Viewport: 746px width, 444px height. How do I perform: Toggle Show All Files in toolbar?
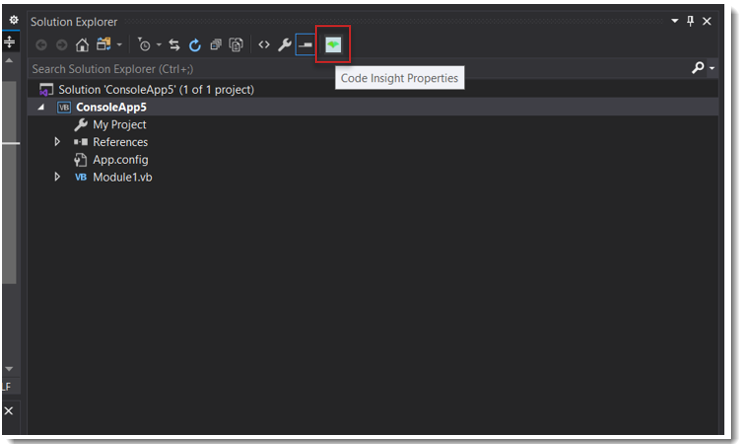click(x=236, y=45)
